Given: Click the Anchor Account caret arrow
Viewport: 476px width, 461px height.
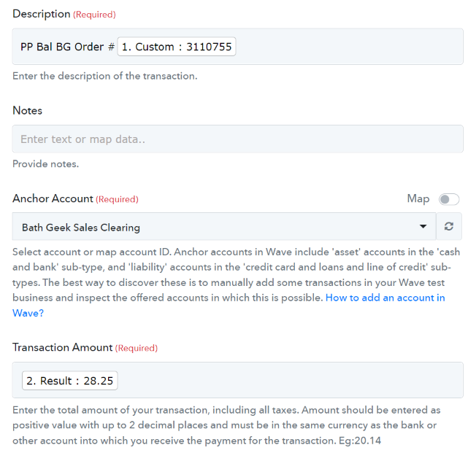Looking at the screenshot, I should click(423, 226).
